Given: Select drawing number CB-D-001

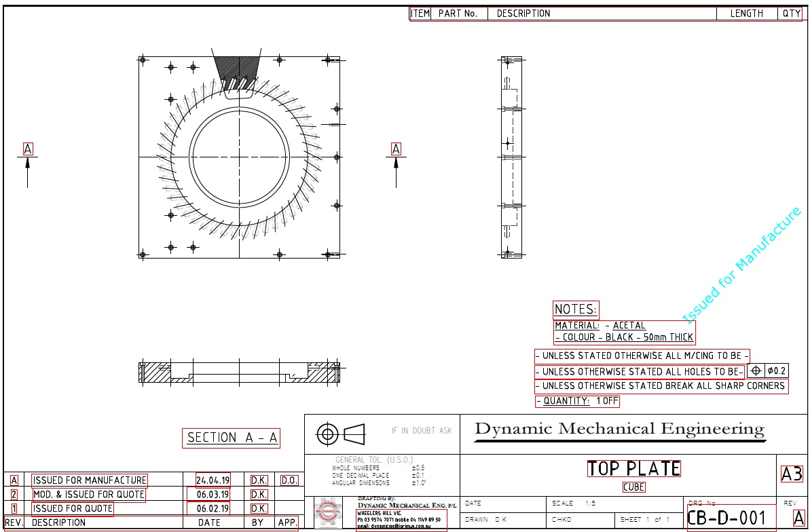Looking at the screenshot, I should tap(726, 518).
